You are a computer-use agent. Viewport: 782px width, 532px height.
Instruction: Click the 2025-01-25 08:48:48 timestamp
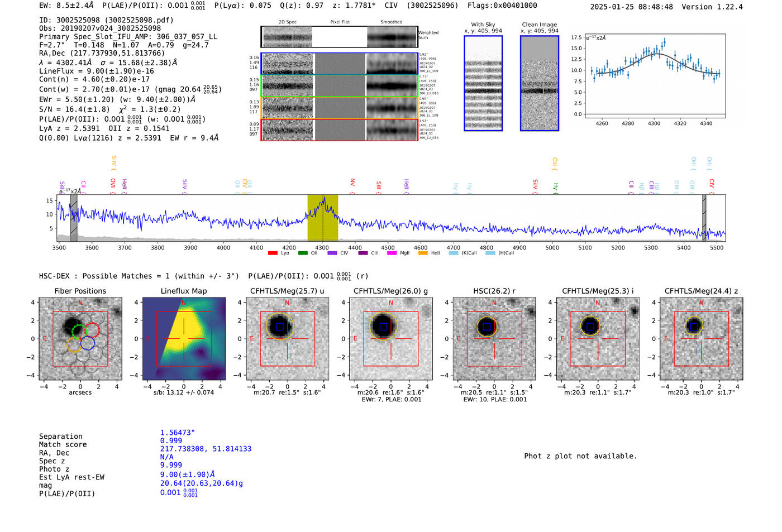[x=632, y=7]
